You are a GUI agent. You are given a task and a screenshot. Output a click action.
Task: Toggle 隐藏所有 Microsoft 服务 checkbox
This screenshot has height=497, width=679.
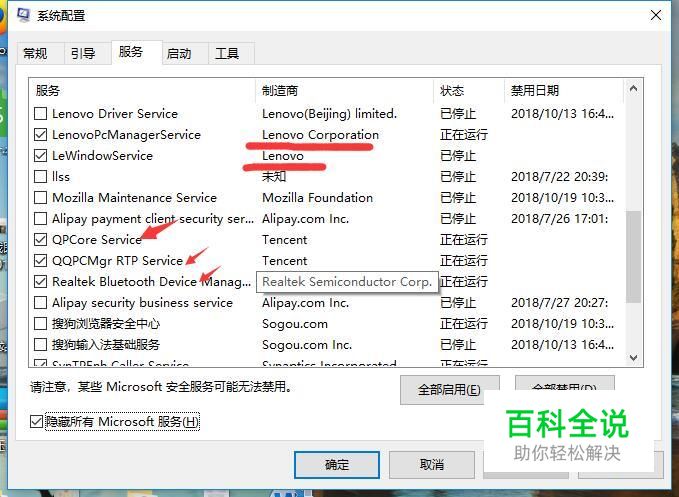click(36, 421)
